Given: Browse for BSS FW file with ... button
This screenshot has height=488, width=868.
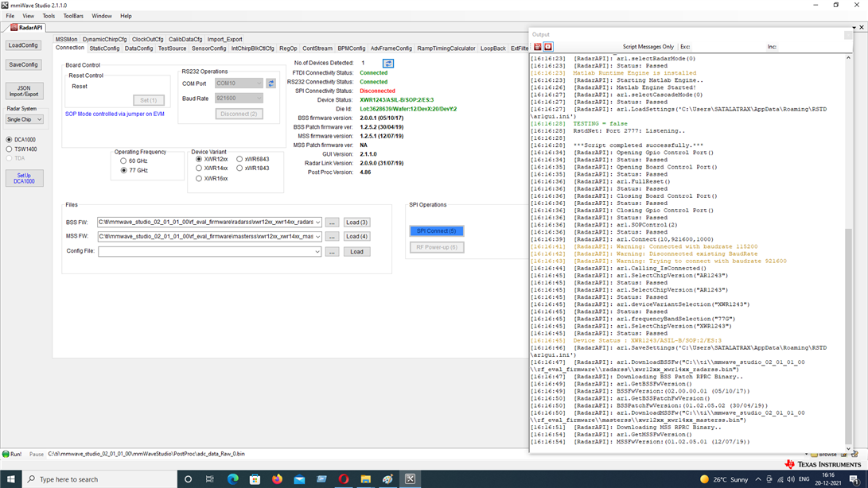Looking at the screenshot, I should click(x=332, y=223).
